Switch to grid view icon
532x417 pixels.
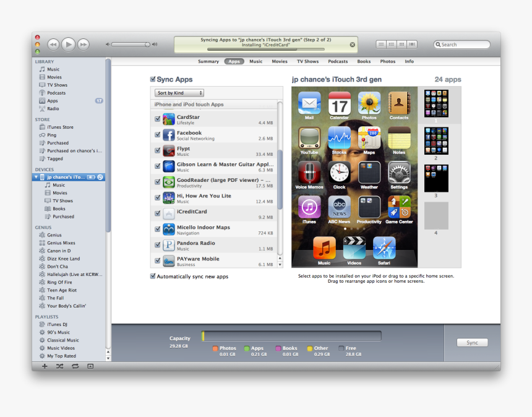401,45
